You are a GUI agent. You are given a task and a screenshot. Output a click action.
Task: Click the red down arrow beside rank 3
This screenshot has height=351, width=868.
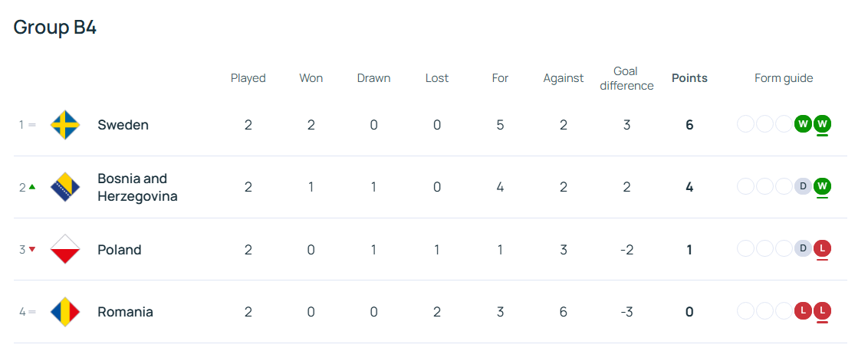tap(32, 250)
